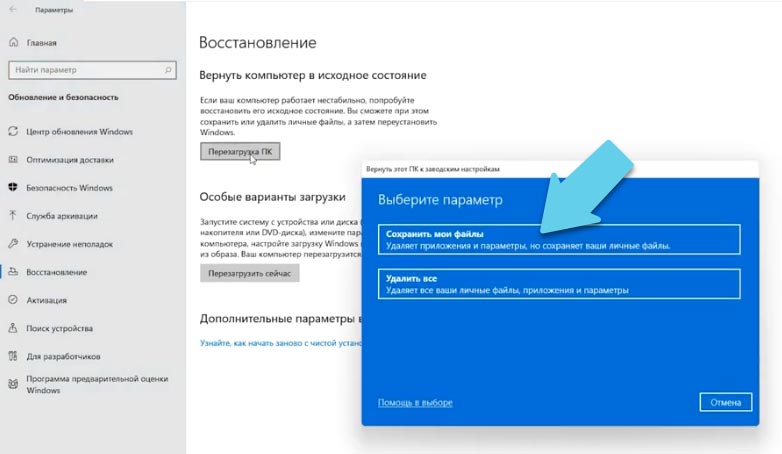782x454 pixels.
Task: Open Оптимизация доставки section
Action: 70,160
